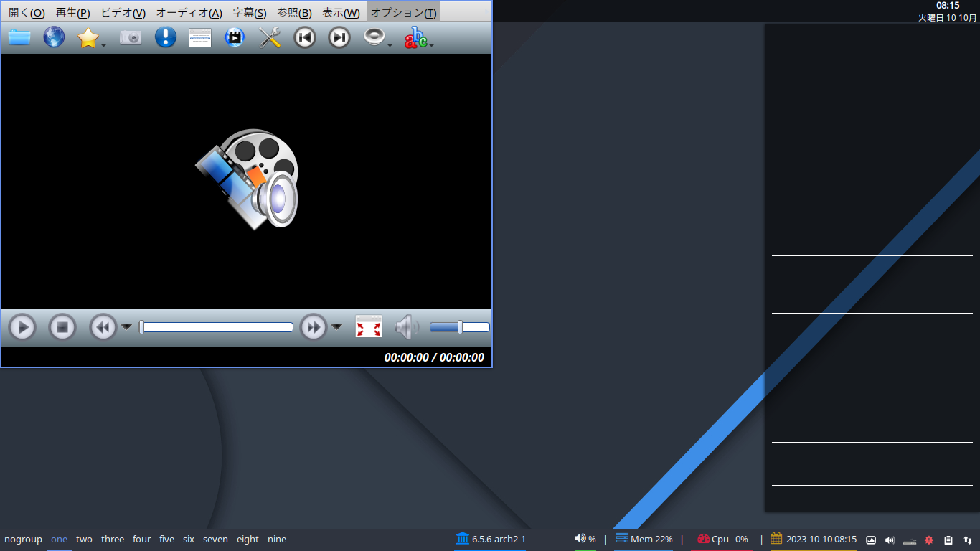Open a file with the folder icon
This screenshot has height=551, width=980.
click(19, 37)
